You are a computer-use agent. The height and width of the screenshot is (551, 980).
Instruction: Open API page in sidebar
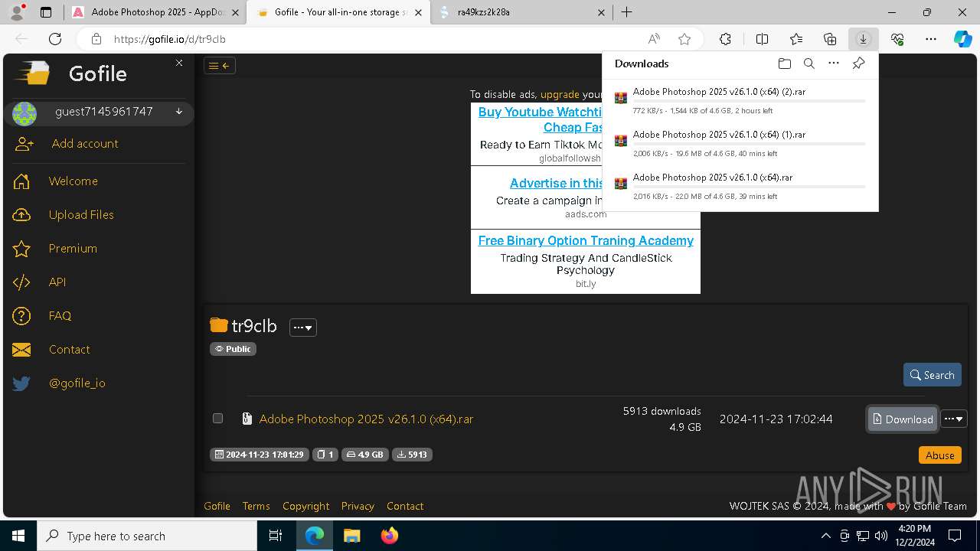[x=57, y=282]
